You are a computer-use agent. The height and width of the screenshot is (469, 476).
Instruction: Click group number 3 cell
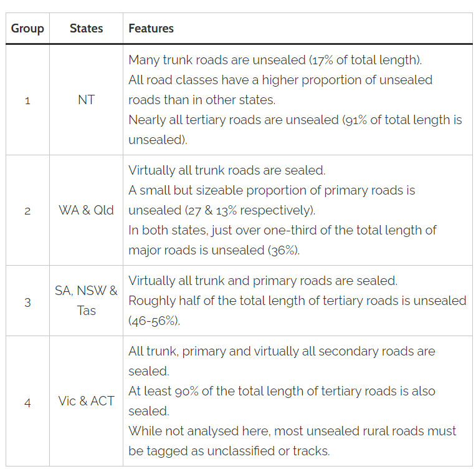coord(27,302)
